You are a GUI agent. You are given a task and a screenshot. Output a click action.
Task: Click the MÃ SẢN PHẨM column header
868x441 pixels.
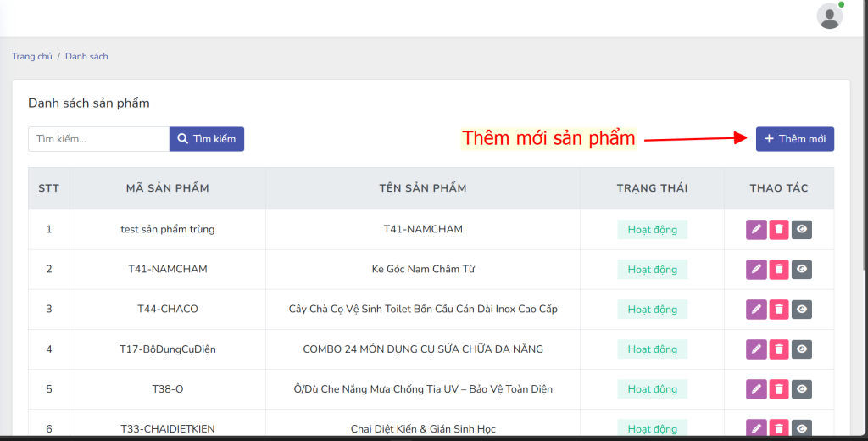[x=167, y=188]
